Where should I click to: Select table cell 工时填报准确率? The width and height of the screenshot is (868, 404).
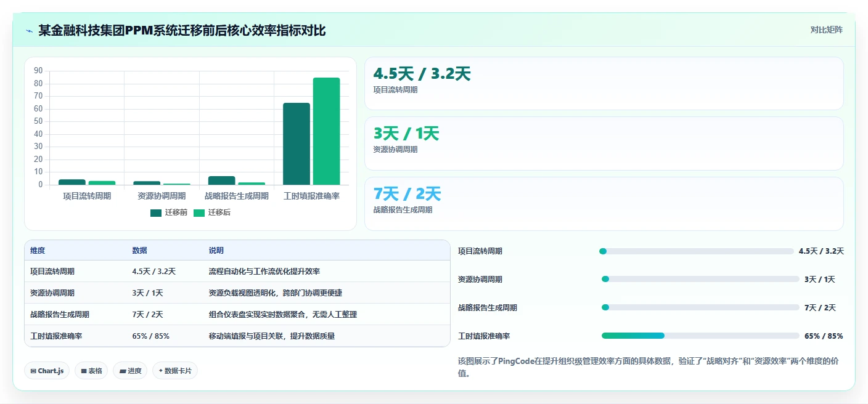(x=56, y=336)
